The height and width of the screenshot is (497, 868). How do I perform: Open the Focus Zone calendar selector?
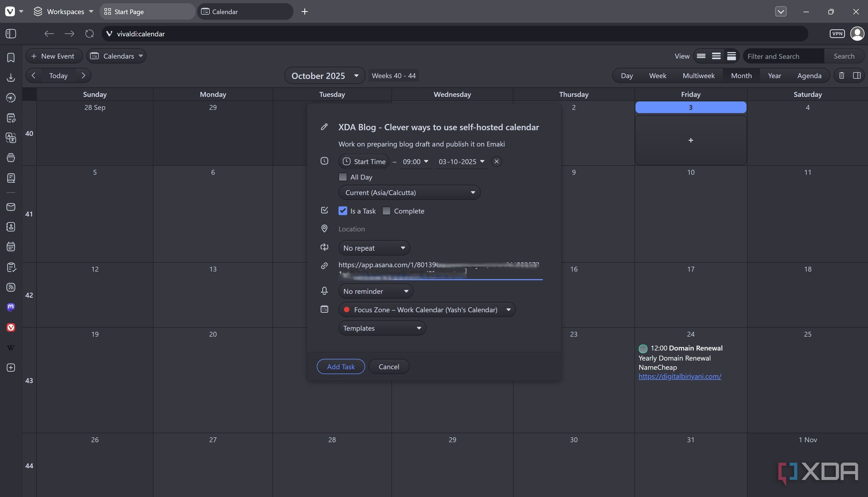pos(427,310)
